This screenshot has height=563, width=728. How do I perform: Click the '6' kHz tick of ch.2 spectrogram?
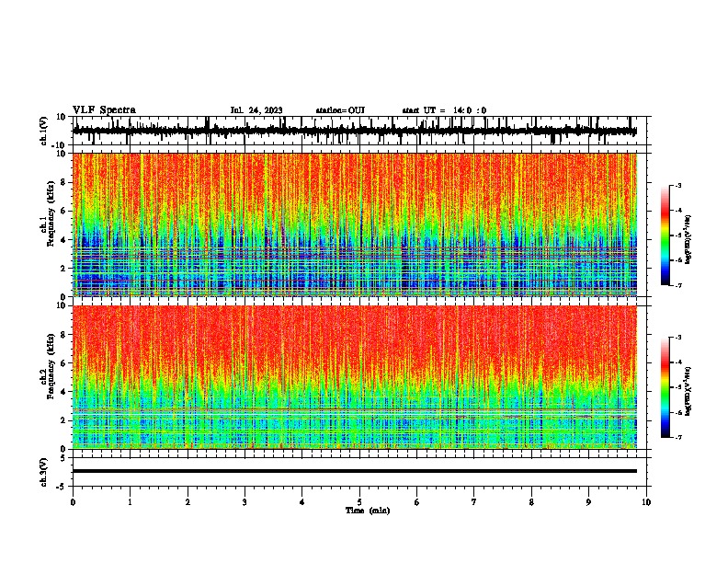point(63,363)
